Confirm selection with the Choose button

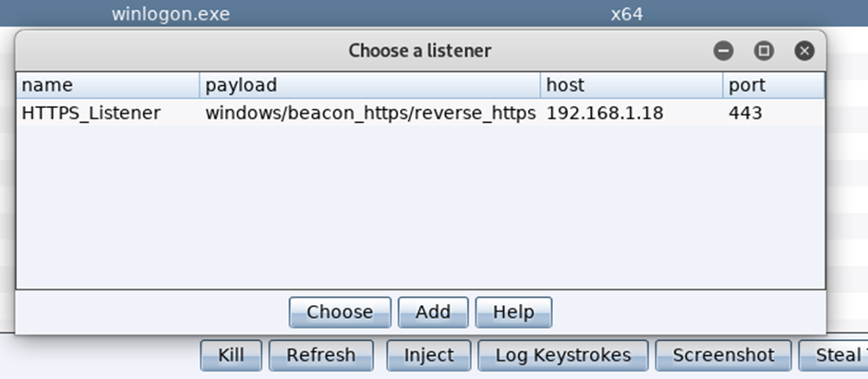coord(340,312)
